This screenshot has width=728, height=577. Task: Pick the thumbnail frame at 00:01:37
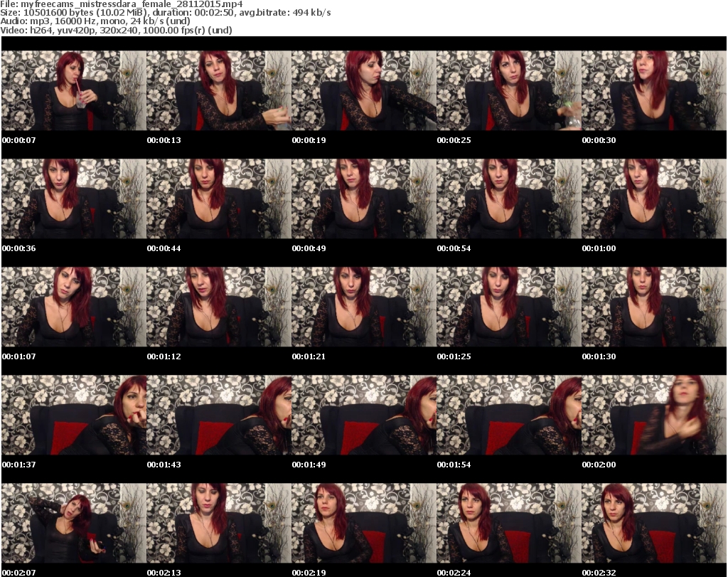coord(74,415)
